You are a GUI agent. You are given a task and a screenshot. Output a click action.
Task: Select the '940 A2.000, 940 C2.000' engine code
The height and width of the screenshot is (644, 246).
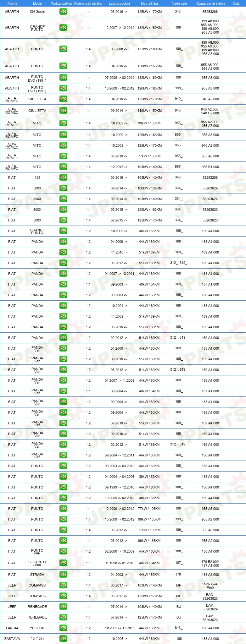(x=210, y=111)
